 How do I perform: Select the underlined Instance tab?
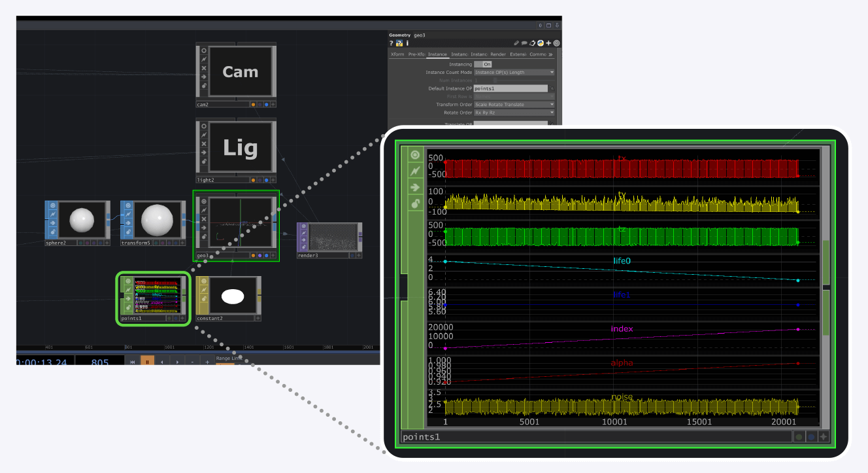pyautogui.click(x=437, y=54)
